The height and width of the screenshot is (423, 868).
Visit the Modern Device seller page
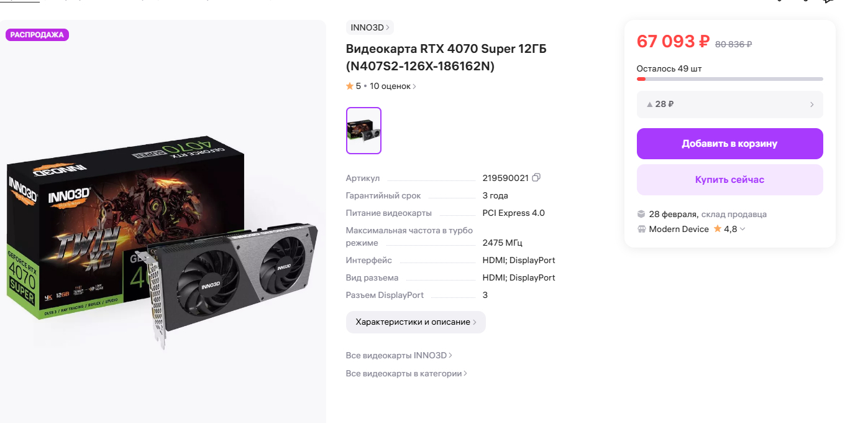point(678,229)
